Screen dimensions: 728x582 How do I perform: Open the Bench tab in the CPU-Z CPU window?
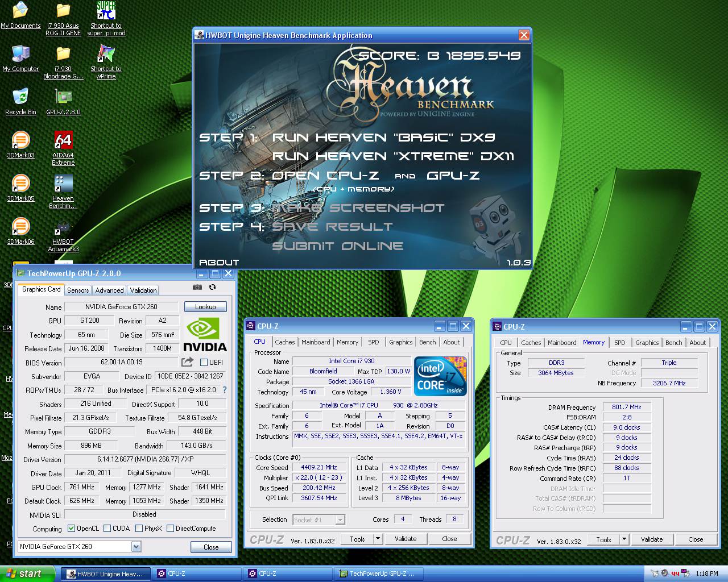point(428,342)
